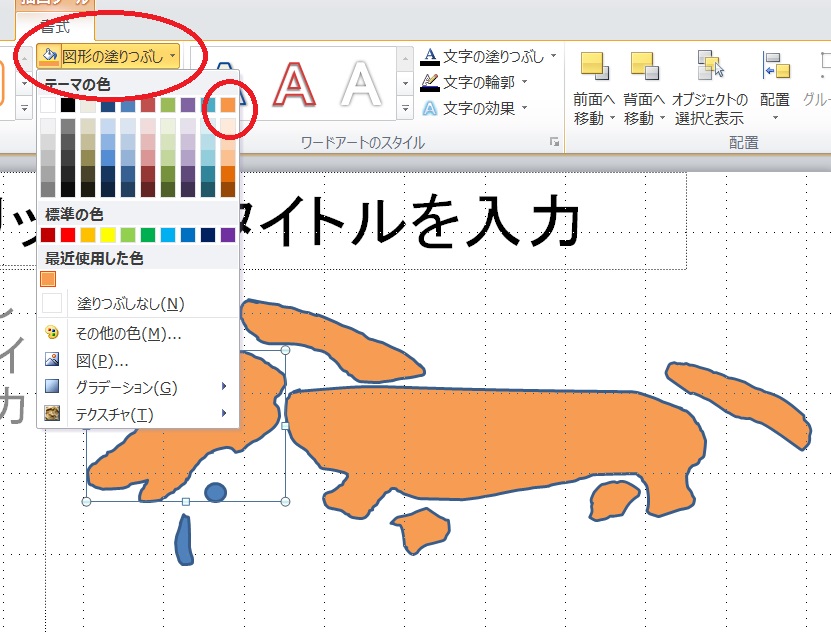This screenshot has height=632, width=831.
Task: Click the 配置 align icon
Action: (x=775, y=66)
